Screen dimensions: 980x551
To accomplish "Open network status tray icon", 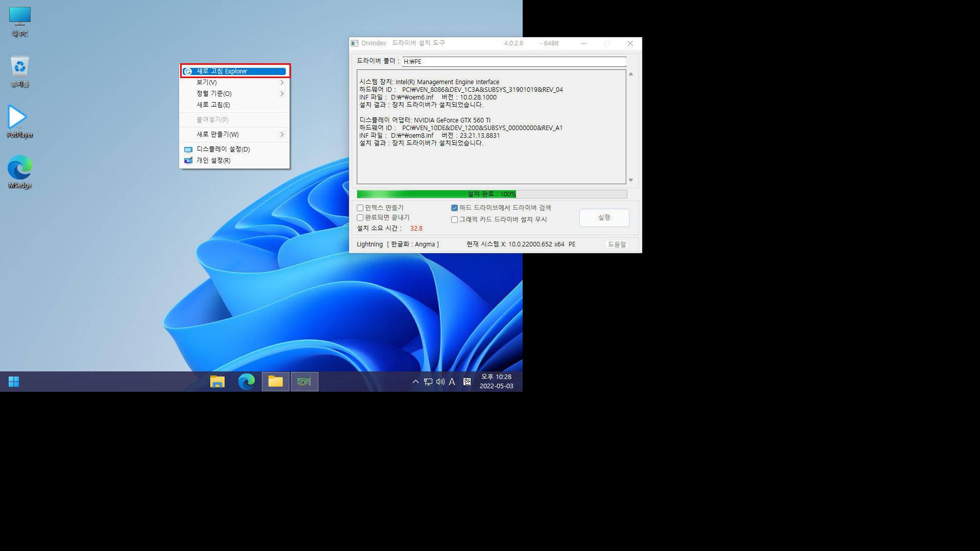I will pyautogui.click(x=428, y=382).
